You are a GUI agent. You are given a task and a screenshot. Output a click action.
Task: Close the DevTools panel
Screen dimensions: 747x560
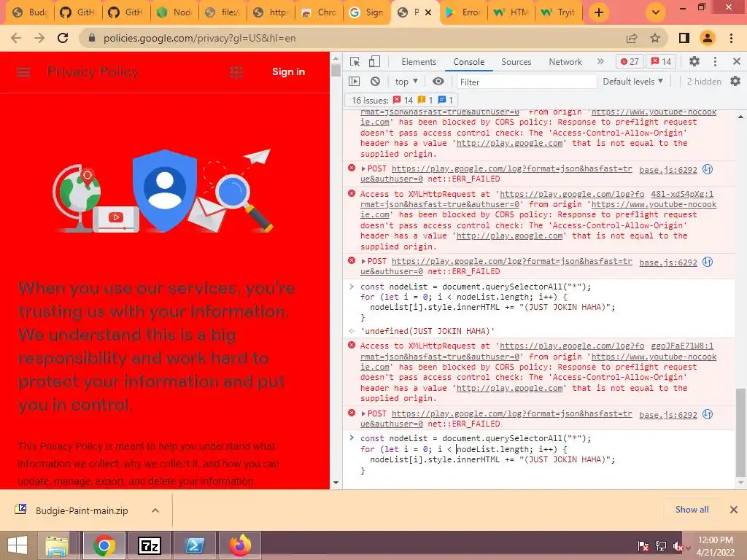737,61
